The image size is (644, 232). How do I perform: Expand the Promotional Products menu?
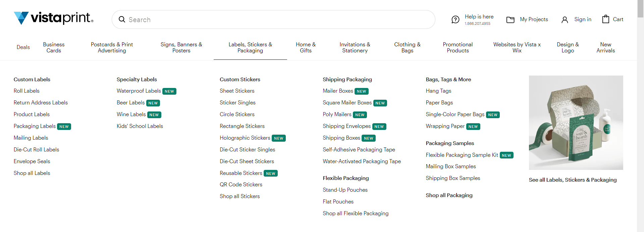tap(458, 47)
